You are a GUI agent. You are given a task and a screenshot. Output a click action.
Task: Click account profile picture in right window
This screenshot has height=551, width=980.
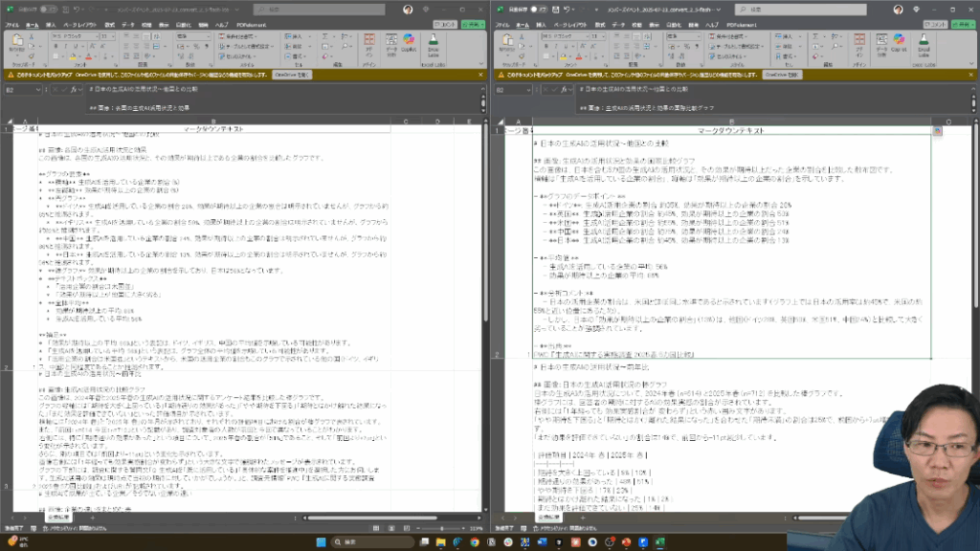[898, 10]
